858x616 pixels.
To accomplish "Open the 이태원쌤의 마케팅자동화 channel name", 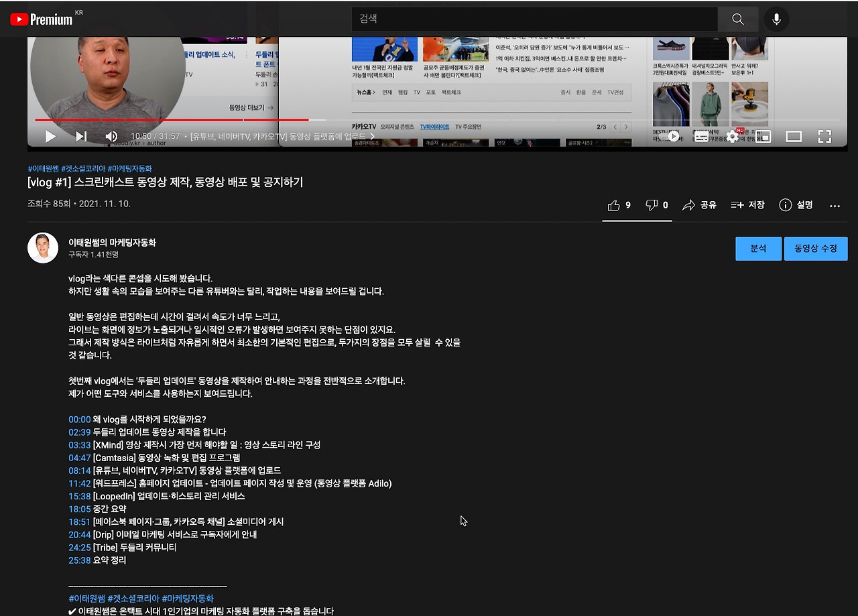I will pos(112,243).
